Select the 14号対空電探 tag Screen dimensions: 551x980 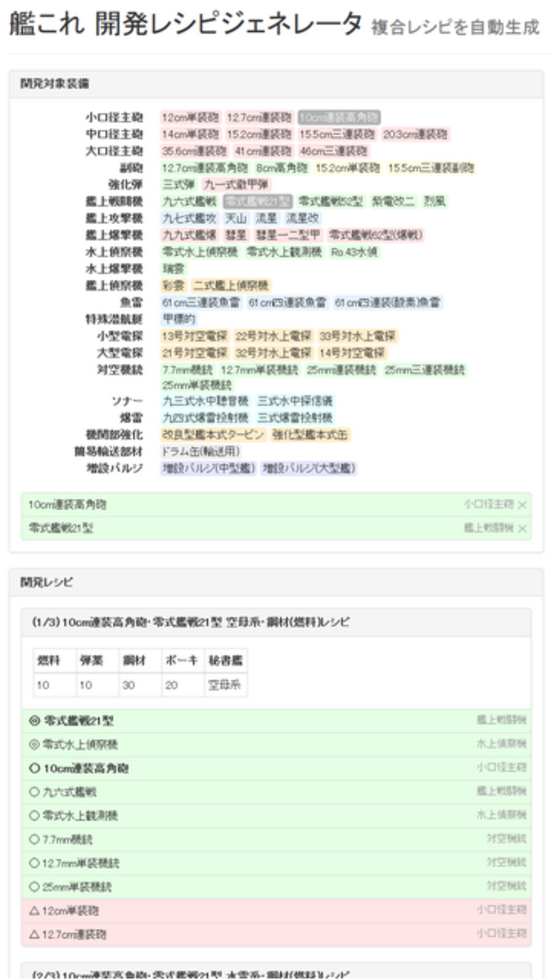click(x=352, y=353)
